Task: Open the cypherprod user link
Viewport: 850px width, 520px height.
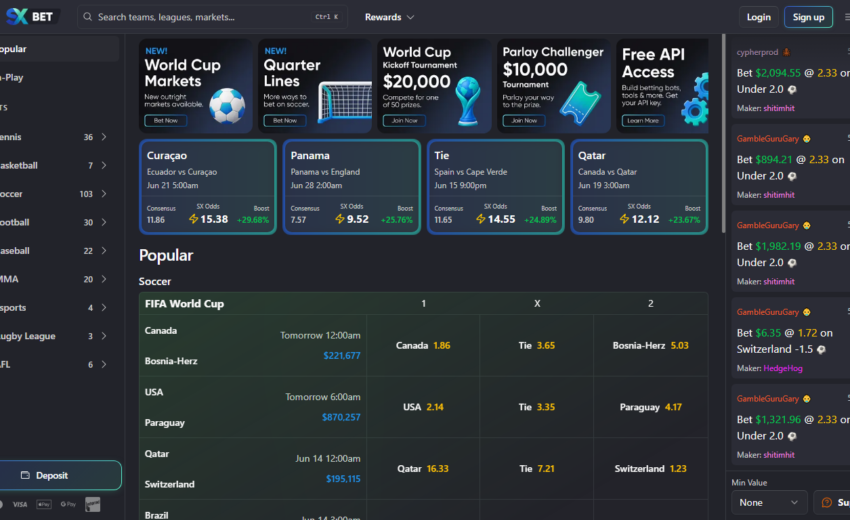Action: [757, 52]
